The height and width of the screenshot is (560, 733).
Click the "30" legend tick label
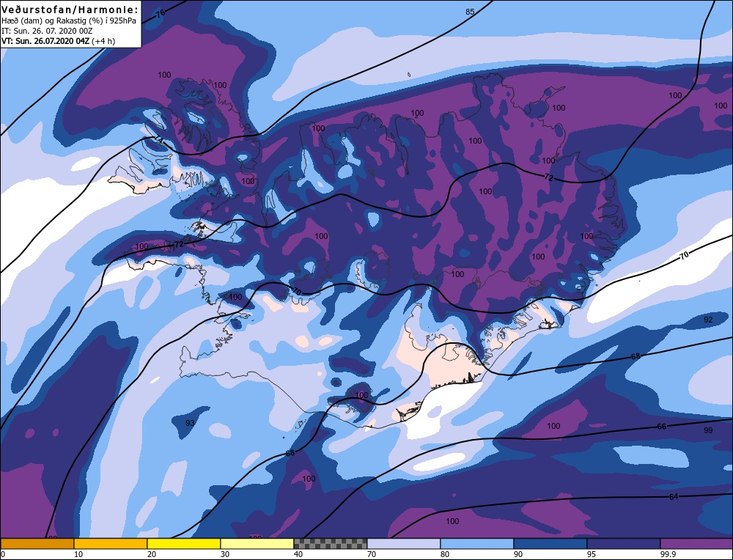(x=225, y=554)
